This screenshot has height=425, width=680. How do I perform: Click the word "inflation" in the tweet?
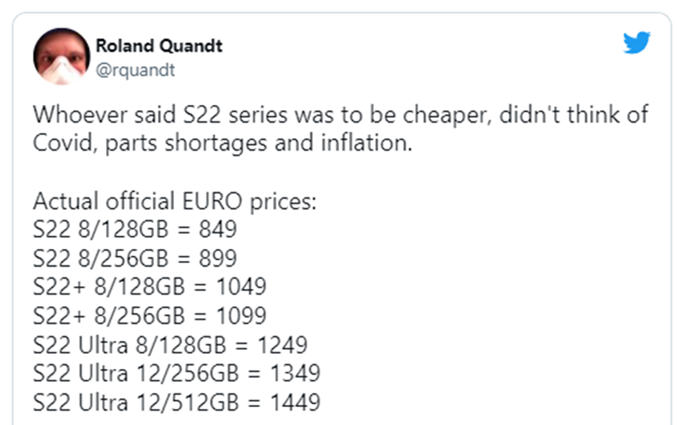point(366,143)
